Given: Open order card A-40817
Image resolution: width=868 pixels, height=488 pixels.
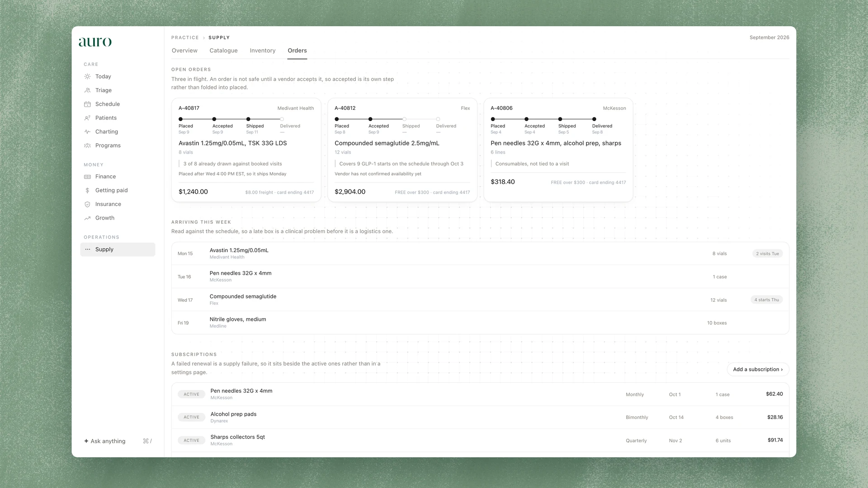Looking at the screenshot, I should [246, 150].
